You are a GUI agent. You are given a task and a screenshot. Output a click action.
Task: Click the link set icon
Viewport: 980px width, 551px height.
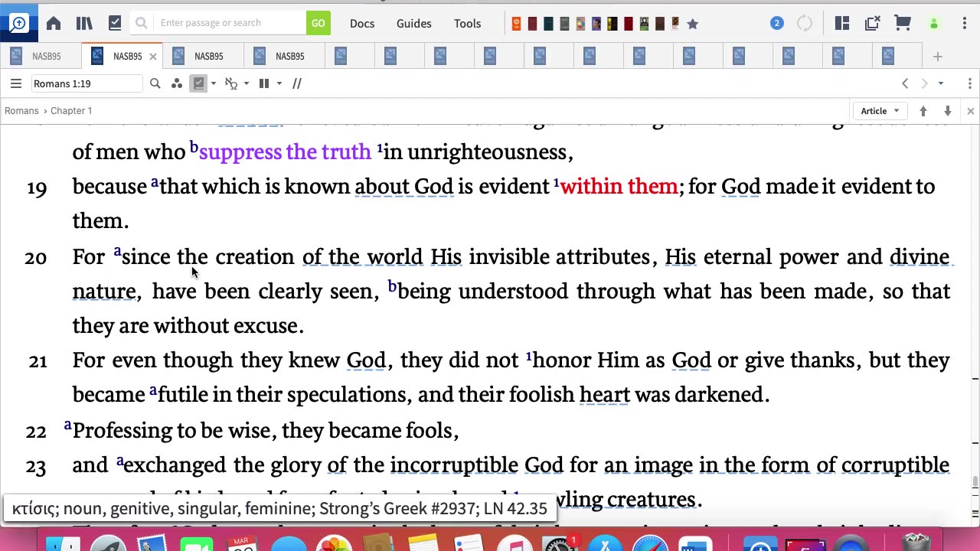(x=231, y=83)
